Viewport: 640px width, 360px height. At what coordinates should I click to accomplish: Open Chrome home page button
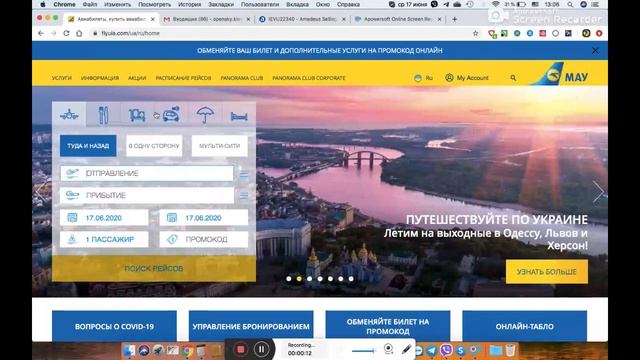pyautogui.click(x=79, y=33)
